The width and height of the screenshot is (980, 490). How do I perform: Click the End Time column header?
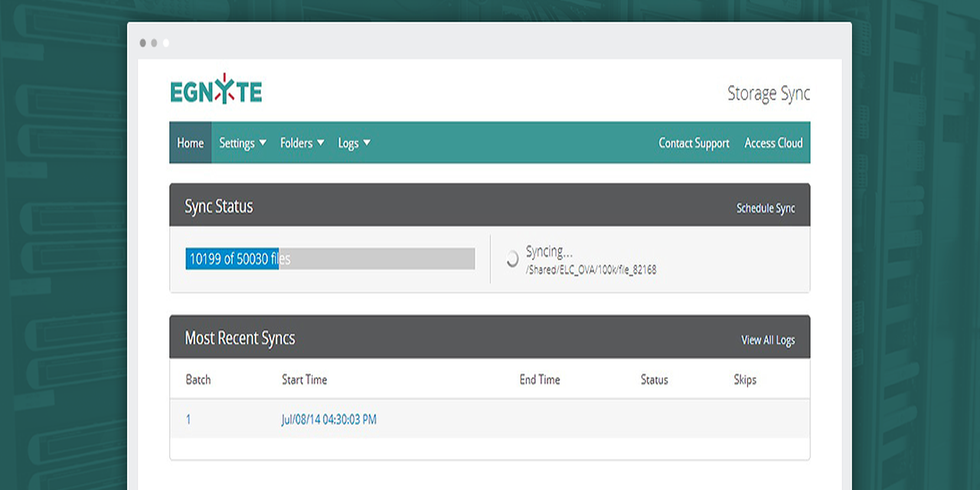coord(540,380)
